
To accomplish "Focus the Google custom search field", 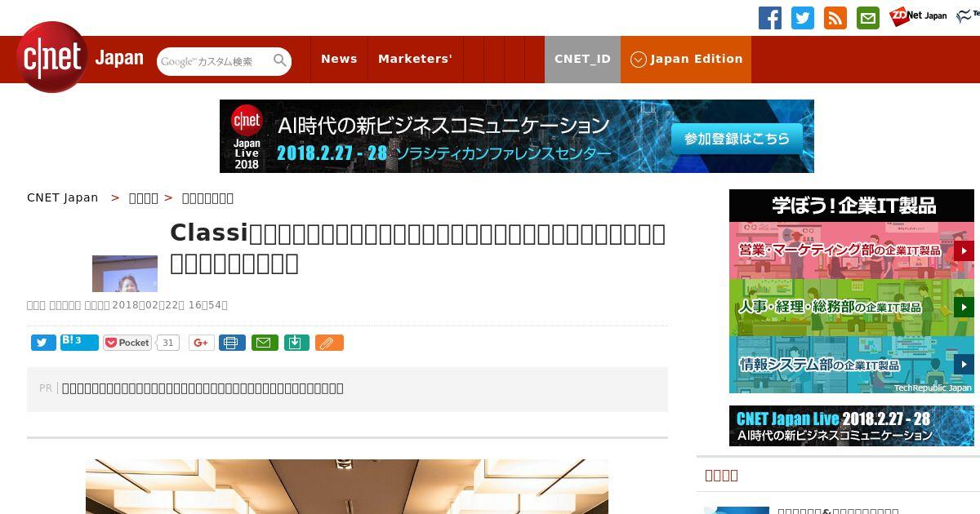I will [214, 61].
